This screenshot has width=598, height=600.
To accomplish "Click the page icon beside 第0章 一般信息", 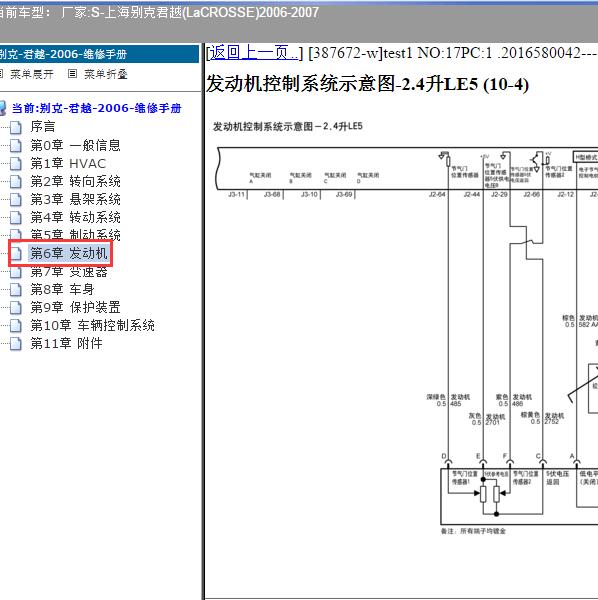I will click(16, 145).
